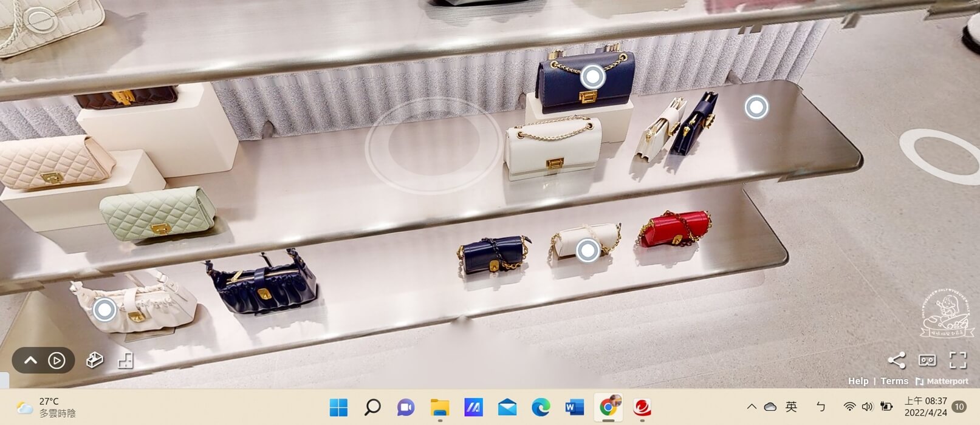Open the Terms link
Image resolution: width=980 pixels, height=425 pixels.
(894, 381)
